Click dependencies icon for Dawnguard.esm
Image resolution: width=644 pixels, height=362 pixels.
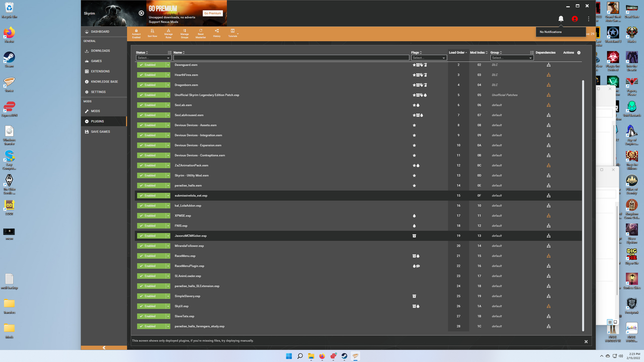point(548,65)
